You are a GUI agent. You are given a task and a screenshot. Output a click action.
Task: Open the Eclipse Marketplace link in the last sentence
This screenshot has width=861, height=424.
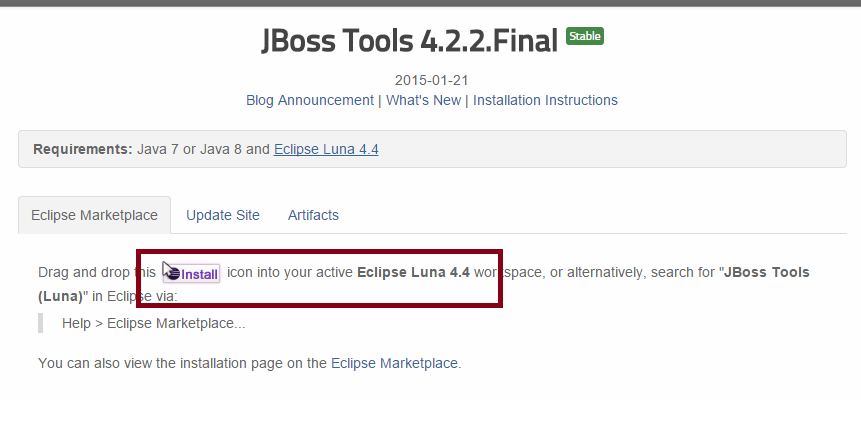tap(395, 363)
